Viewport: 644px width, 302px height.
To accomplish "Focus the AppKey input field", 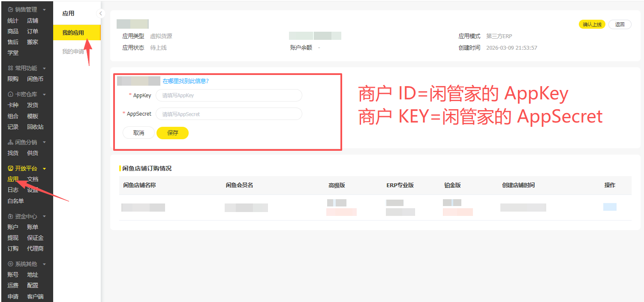I will pos(229,96).
